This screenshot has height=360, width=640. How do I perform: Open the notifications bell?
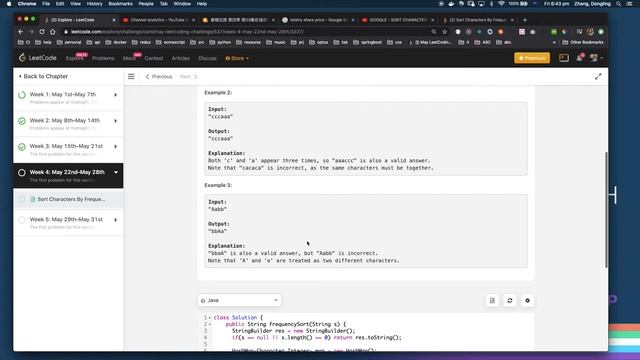tap(579, 58)
